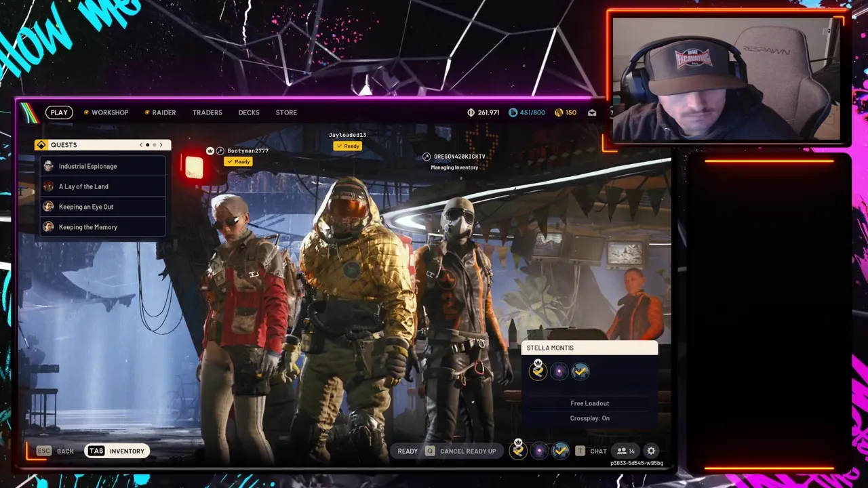868x488 pixels.
Task: Select the purple galaxy icon in bottom bar
Action: 539,451
